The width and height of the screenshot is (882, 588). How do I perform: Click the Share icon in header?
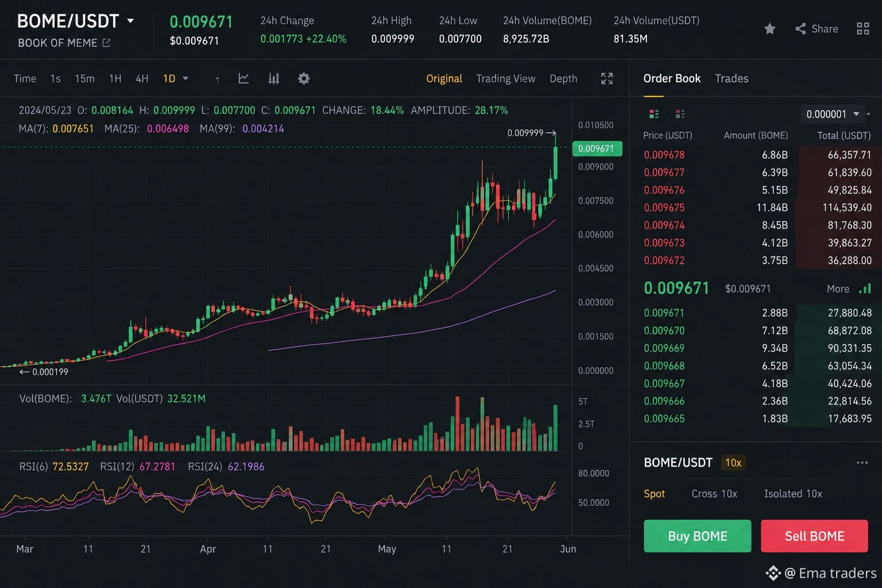tap(800, 29)
